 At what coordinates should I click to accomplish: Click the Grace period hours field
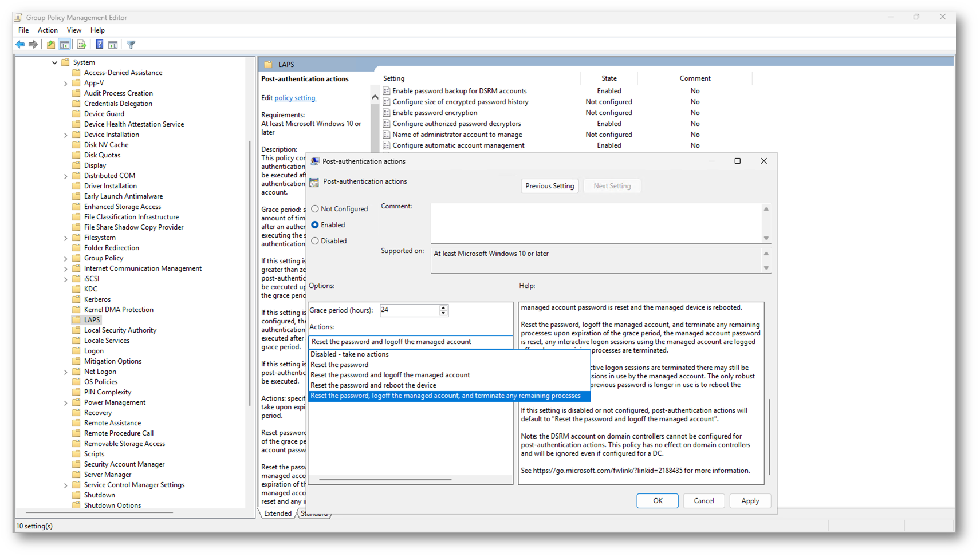(410, 310)
